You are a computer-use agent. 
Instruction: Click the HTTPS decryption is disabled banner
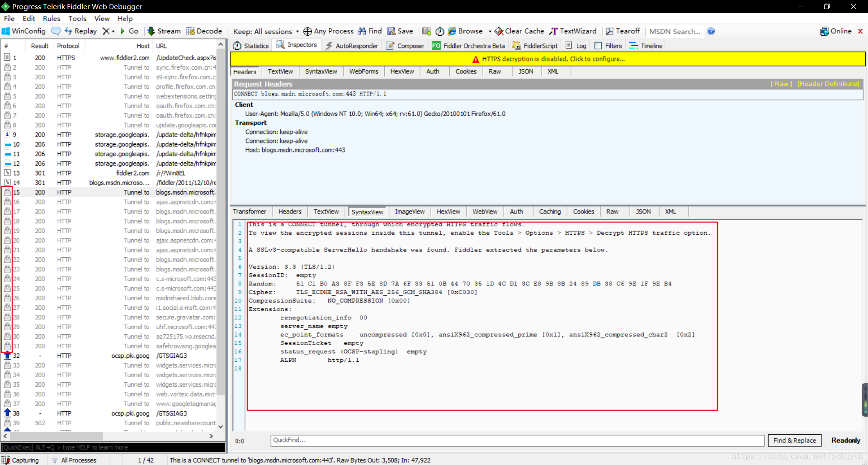(x=547, y=59)
